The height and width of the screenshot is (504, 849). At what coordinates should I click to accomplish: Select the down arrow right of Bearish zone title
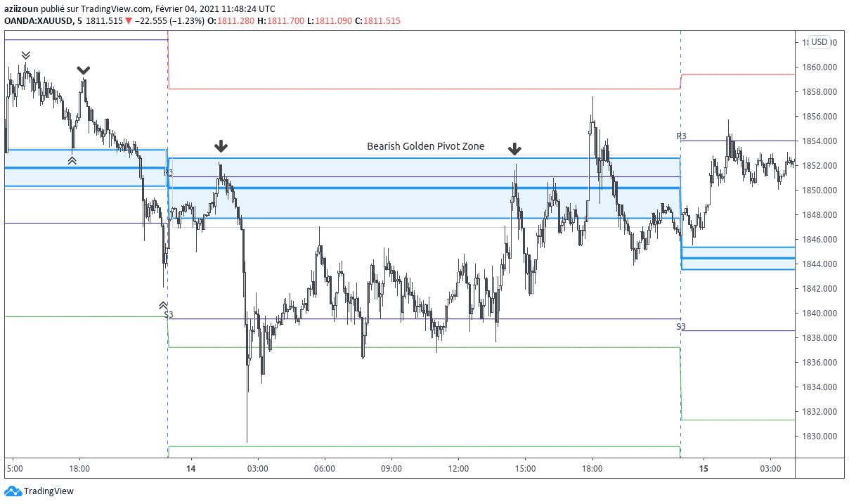pyautogui.click(x=514, y=148)
